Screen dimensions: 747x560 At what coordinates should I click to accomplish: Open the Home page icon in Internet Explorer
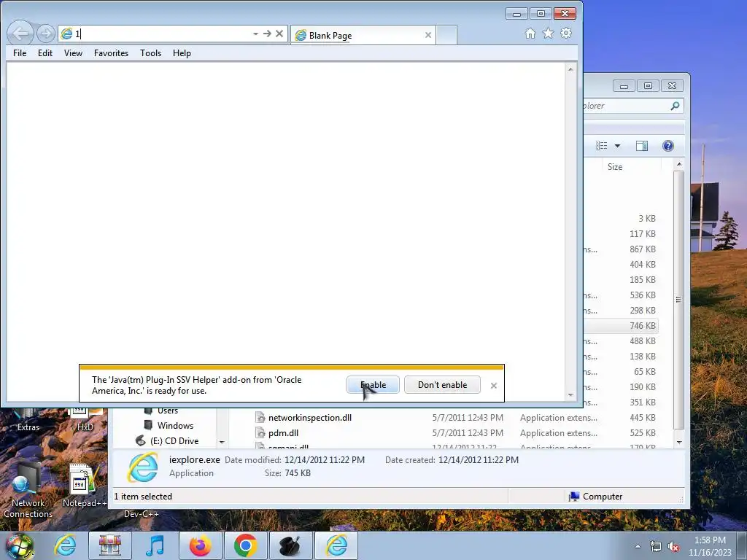point(530,34)
